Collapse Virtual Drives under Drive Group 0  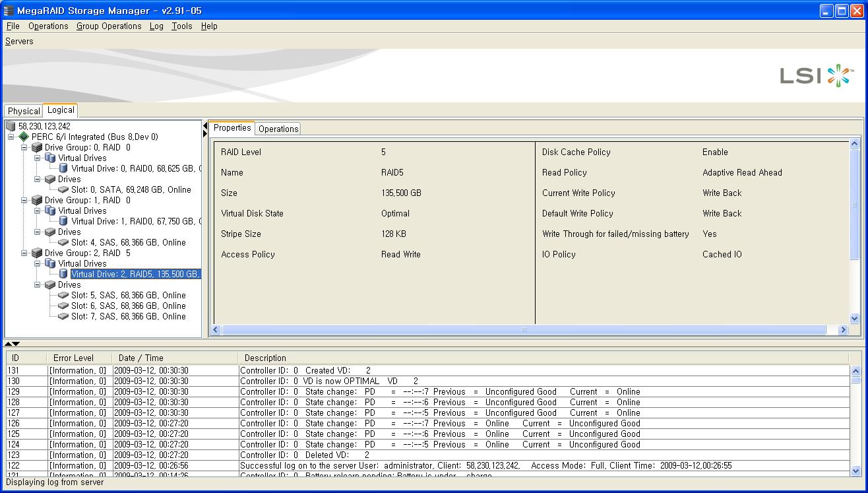click(x=38, y=158)
